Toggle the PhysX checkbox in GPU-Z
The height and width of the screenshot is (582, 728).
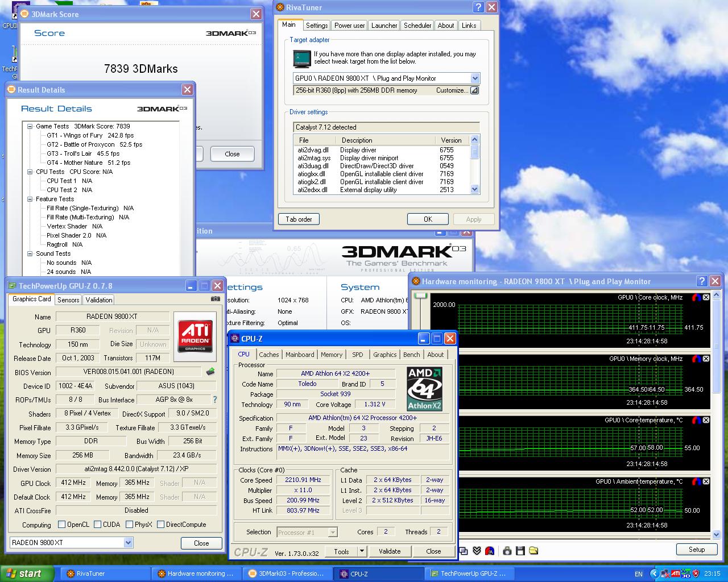click(x=129, y=525)
